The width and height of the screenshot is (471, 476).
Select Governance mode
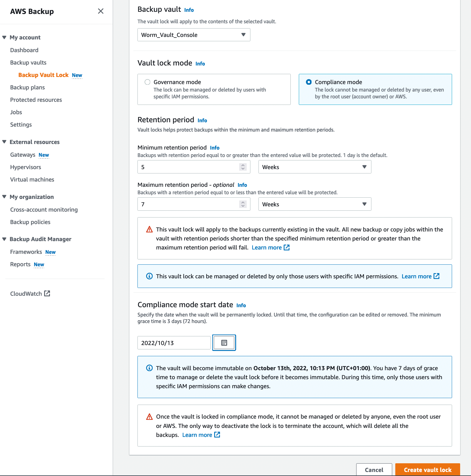click(x=147, y=82)
